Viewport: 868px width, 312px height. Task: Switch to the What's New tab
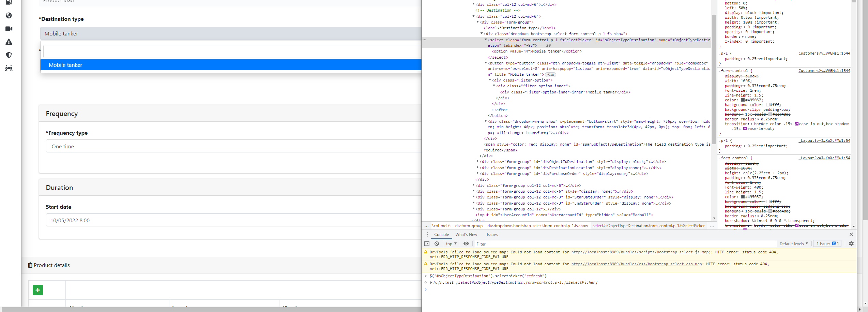tap(466, 235)
